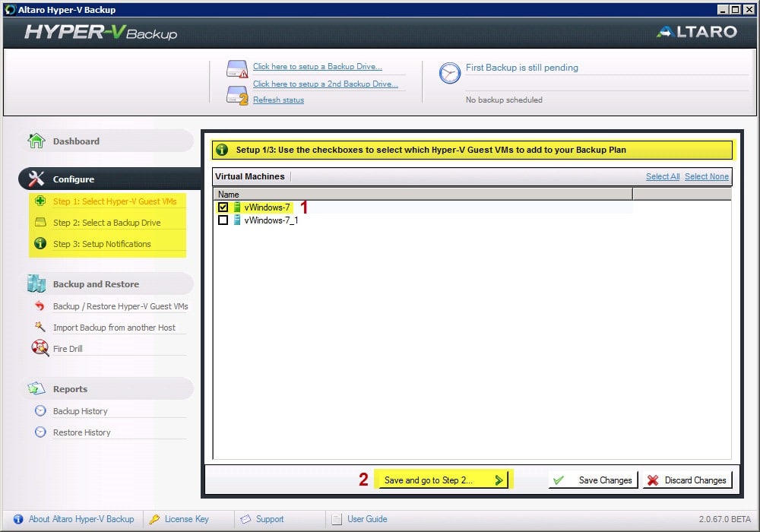Open the Dashboard section

click(x=108, y=141)
